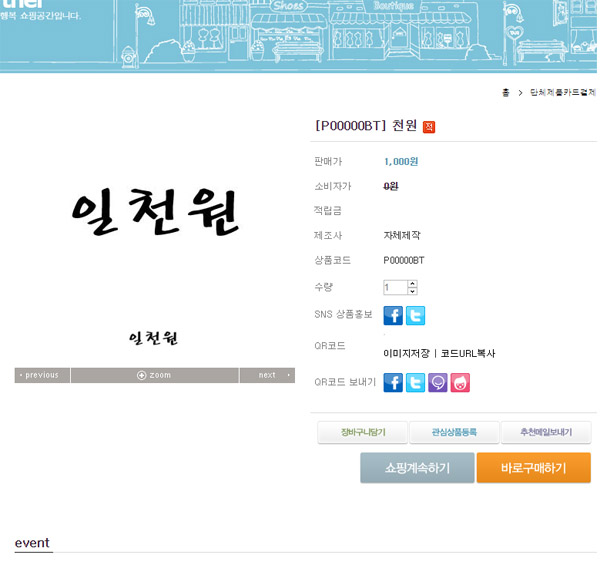Add item to cart with 장바구니담기
The width and height of the screenshot is (600, 565).
362,433
